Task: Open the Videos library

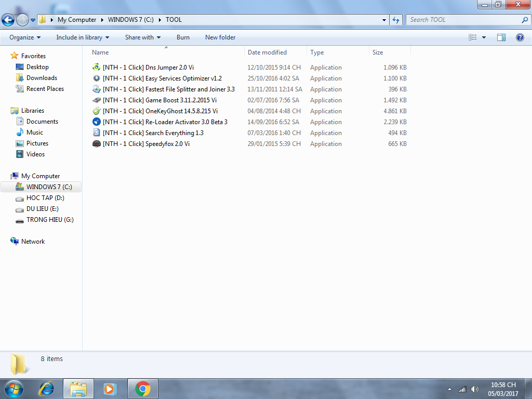Action: (x=35, y=154)
